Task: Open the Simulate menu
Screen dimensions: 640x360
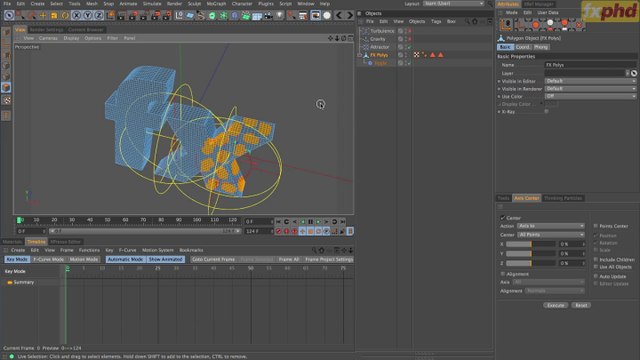Action: 152,4
